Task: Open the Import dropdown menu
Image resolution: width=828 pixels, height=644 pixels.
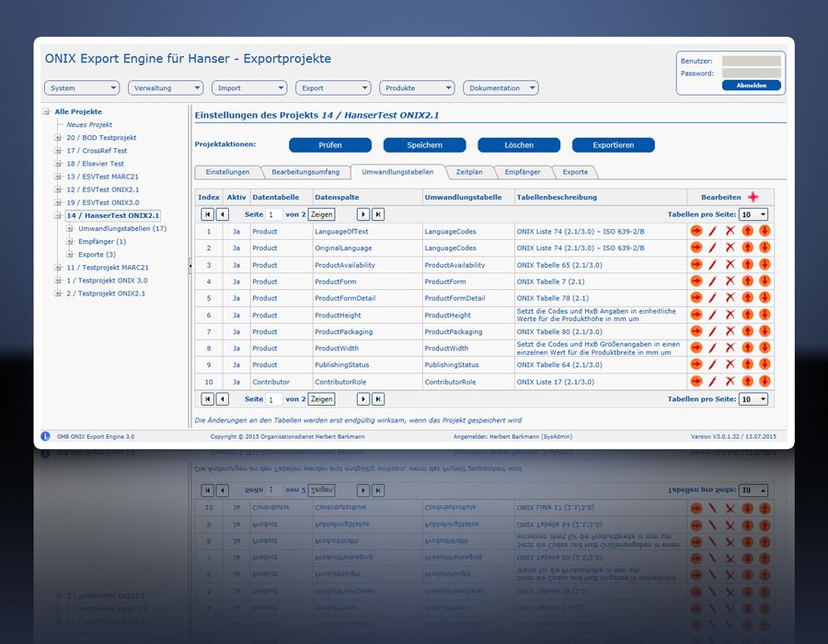Action: 249,88
